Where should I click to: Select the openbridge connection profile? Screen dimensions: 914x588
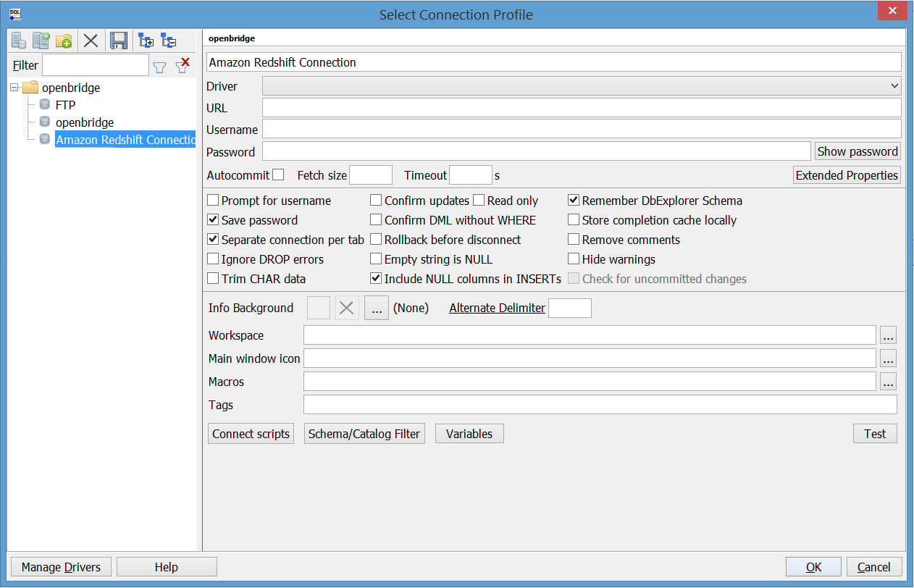pos(85,122)
